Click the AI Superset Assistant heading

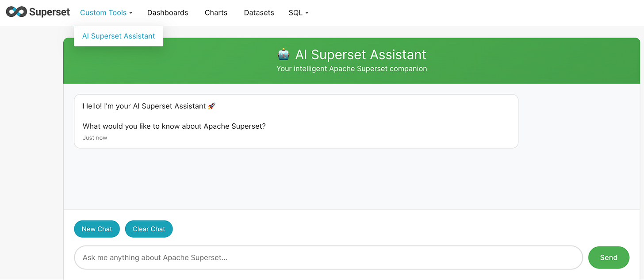coord(360,54)
